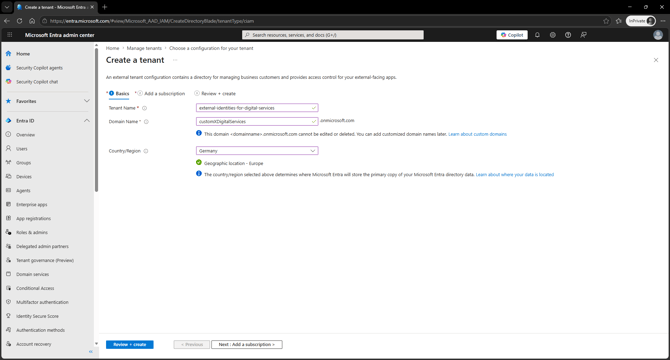Open the Groups icon in sidebar
Screen dimensions: 670x360
pos(8,162)
